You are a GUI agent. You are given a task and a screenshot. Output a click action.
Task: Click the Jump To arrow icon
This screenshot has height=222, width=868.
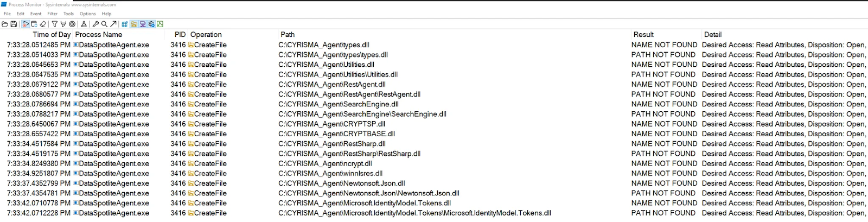tap(113, 24)
